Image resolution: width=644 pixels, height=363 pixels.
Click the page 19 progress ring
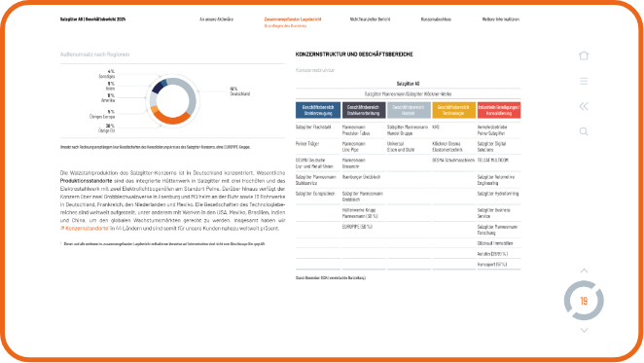click(584, 301)
